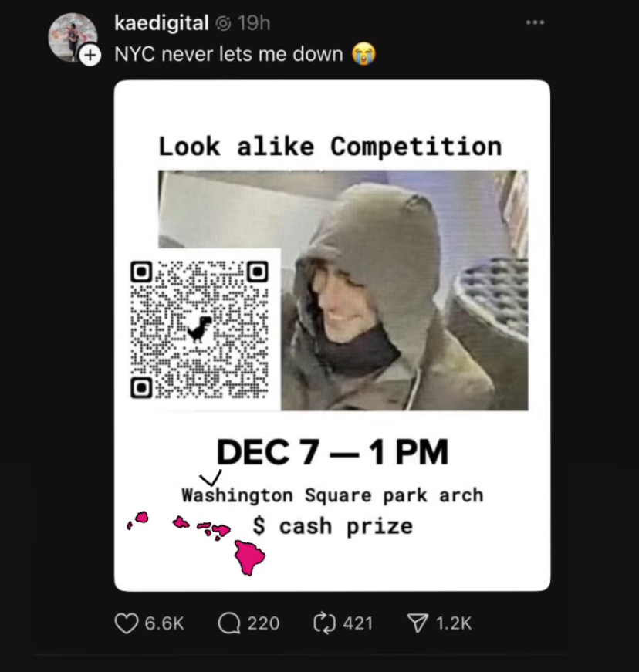
Task: Click the crying emoji in caption
Action: (x=363, y=55)
